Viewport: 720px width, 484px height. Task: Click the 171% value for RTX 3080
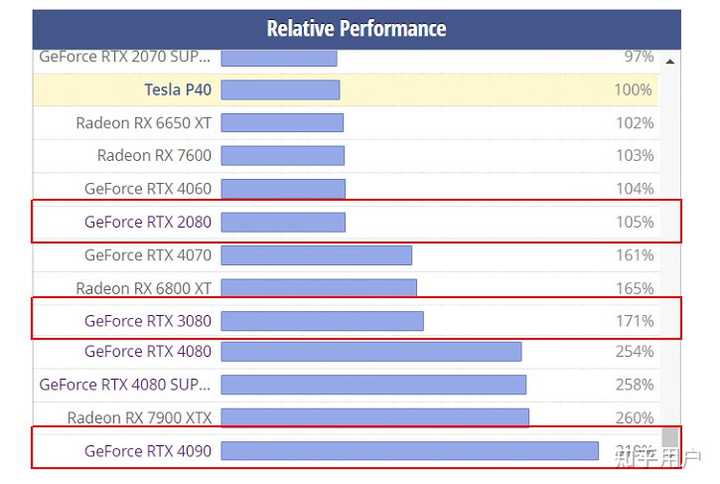(x=635, y=321)
